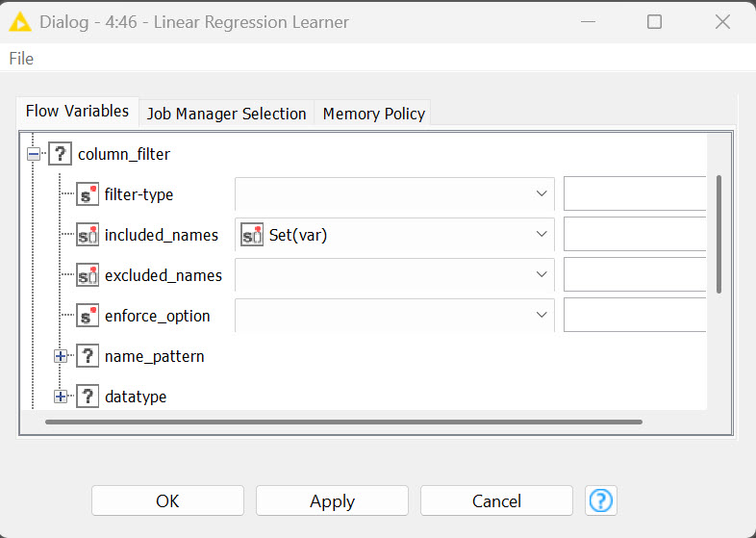Click the enforce_option string variable icon
The image size is (756, 538).
pos(88,316)
